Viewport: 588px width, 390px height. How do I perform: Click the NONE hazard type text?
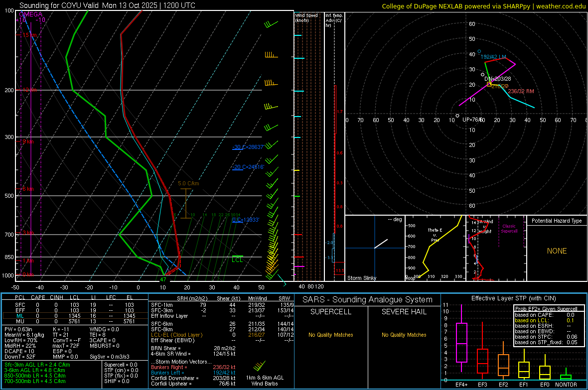(x=557, y=251)
